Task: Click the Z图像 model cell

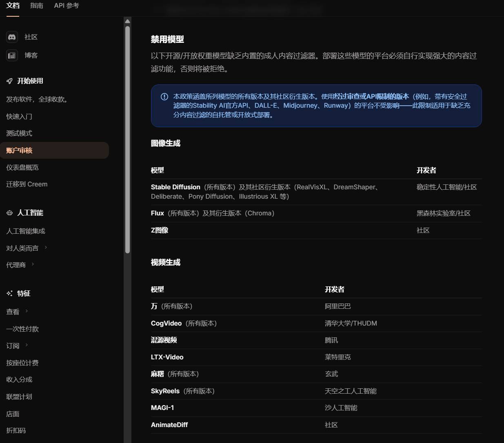Action: (x=160, y=230)
